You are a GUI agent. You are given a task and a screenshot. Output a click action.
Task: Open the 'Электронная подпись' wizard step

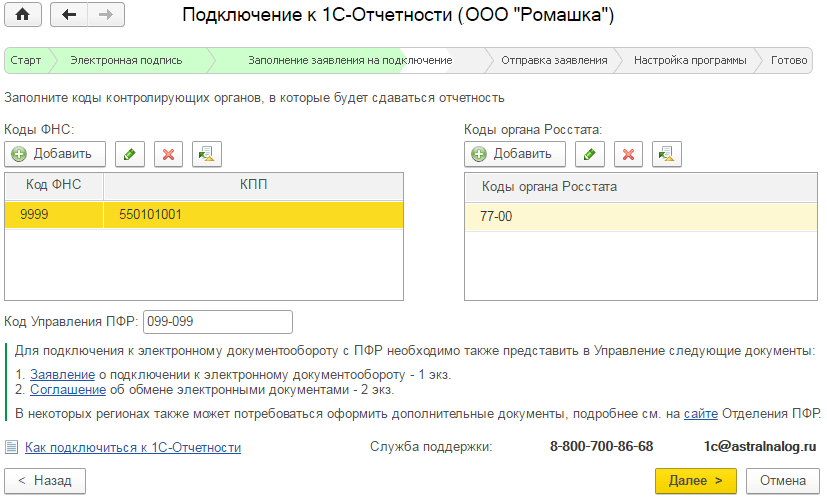pyautogui.click(x=126, y=60)
